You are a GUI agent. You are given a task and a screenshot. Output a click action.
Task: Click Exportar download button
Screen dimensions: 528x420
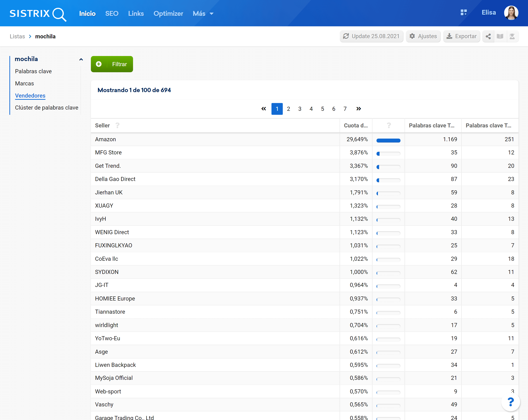click(x=461, y=37)
